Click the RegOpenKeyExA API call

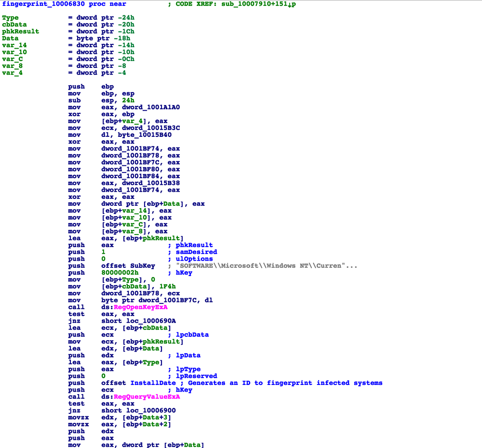tap(141, 307)
